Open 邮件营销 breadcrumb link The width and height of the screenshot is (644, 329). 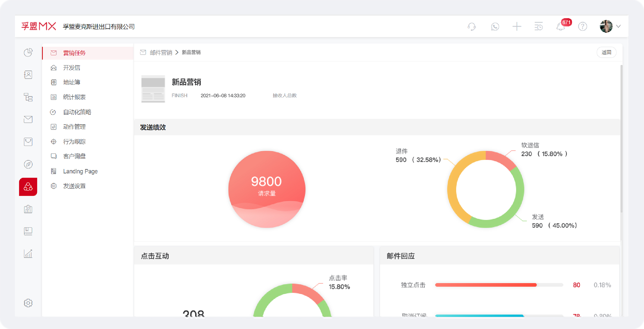pos(161,52)
